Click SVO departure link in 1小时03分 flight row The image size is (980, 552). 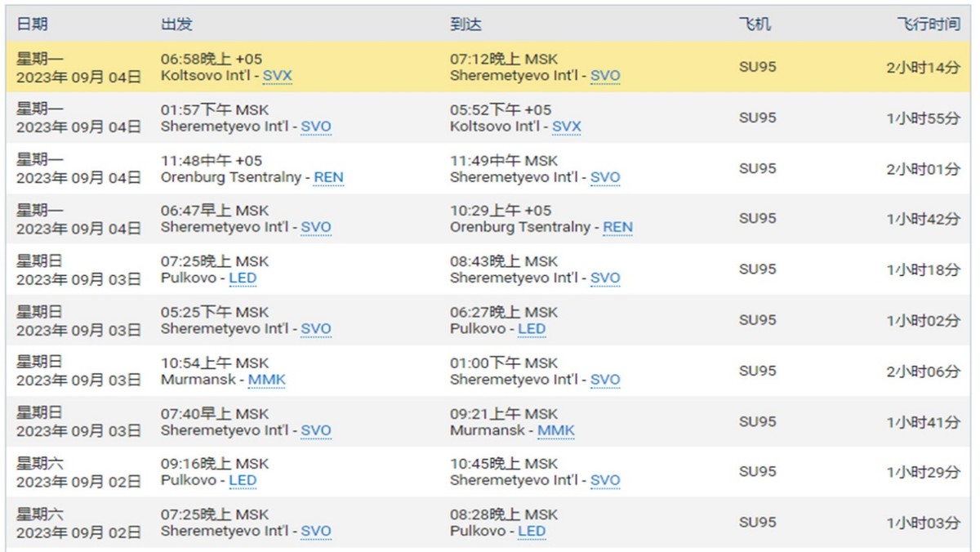(316, 531)
